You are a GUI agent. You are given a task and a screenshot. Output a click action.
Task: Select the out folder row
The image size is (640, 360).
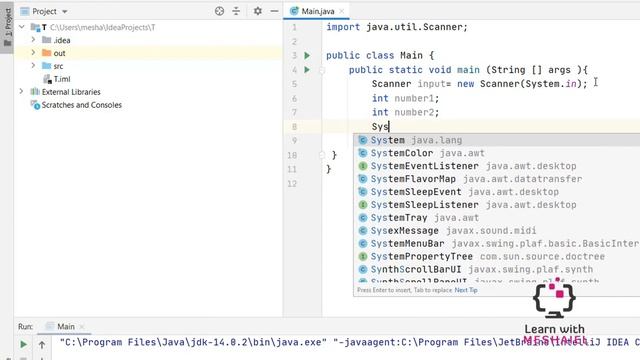[148, 53]
